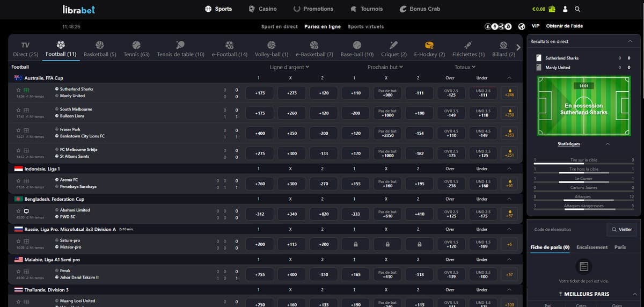The height and width of the screenshot is (307, 644).
Task: Select the Billard (2) icon
Action: [x=503, y=45]
